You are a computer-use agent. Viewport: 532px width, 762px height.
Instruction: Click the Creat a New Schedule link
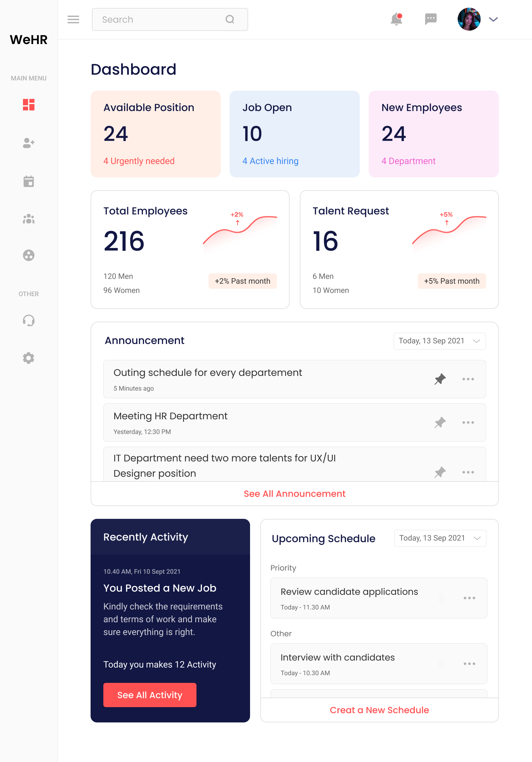click(379, 710)
